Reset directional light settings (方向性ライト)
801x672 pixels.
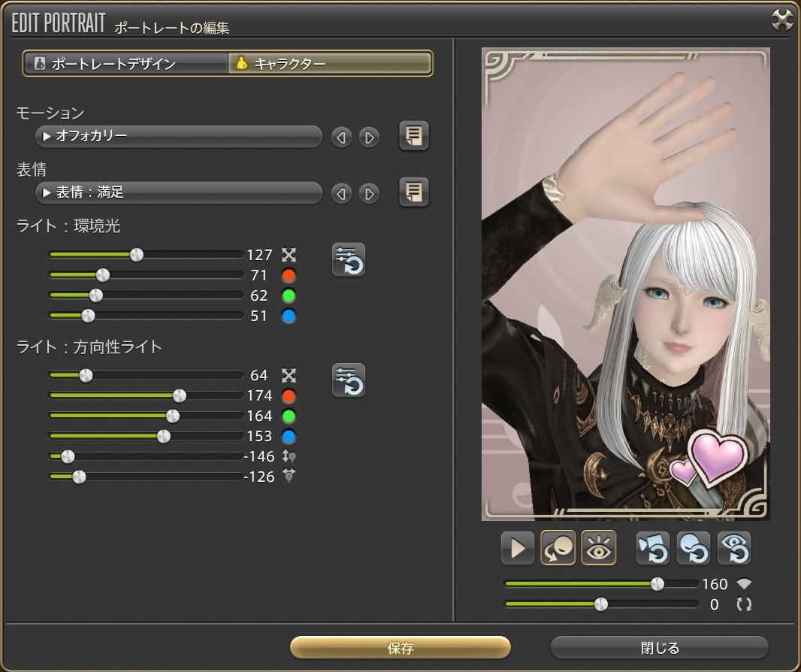click(349, 380)
